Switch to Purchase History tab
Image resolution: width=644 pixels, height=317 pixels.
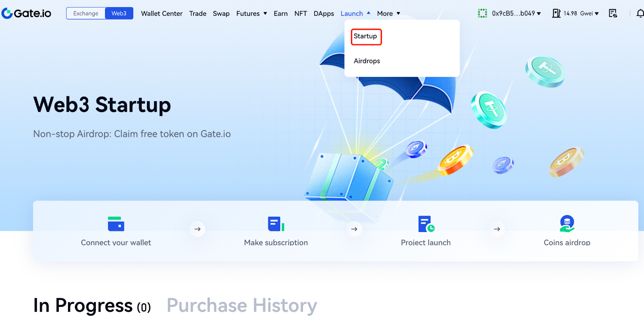pyautogui.click(x=242, y=305)
